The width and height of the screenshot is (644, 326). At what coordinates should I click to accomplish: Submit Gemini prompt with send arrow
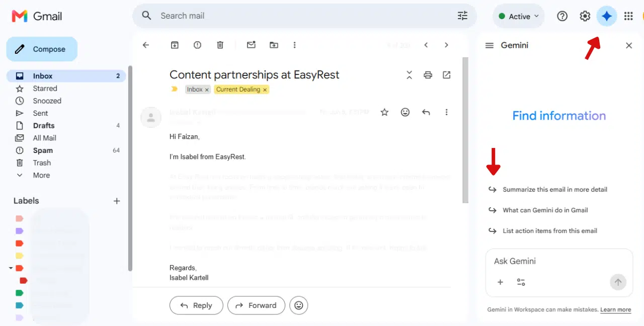[x=618, y=282]
